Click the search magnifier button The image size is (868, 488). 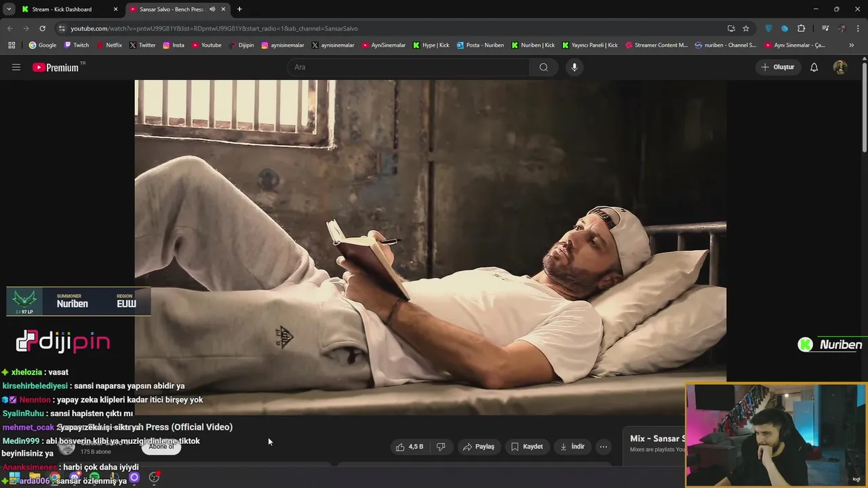(x=544, y=67)
